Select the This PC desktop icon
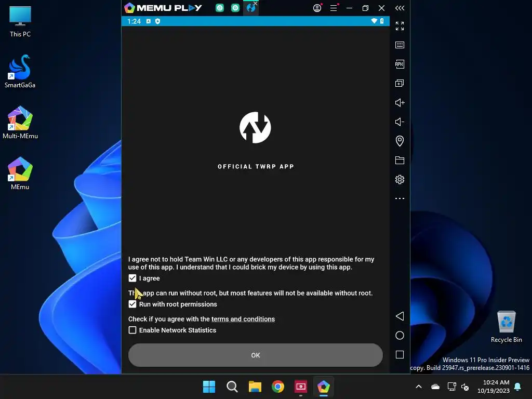 pos(20,22)
